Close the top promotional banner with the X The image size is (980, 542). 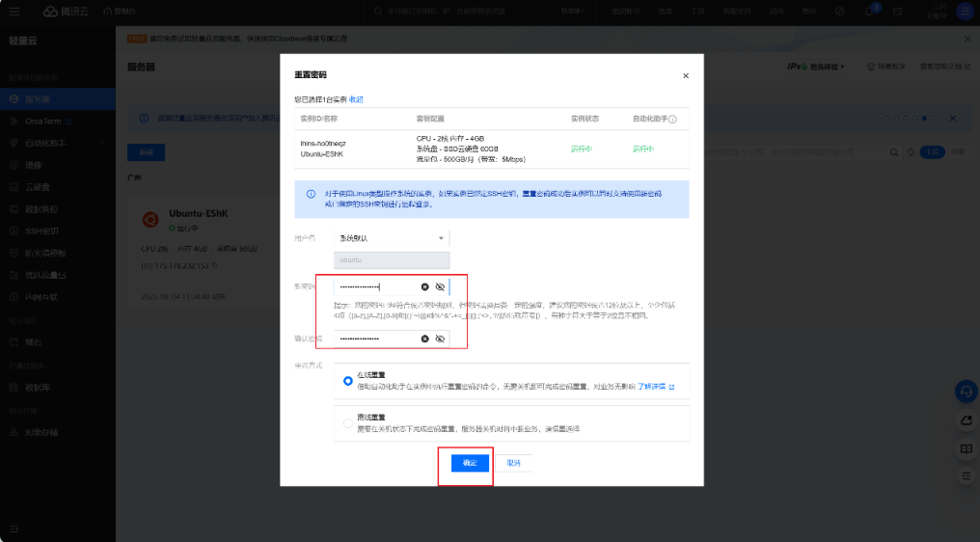(x=967, y=39)
